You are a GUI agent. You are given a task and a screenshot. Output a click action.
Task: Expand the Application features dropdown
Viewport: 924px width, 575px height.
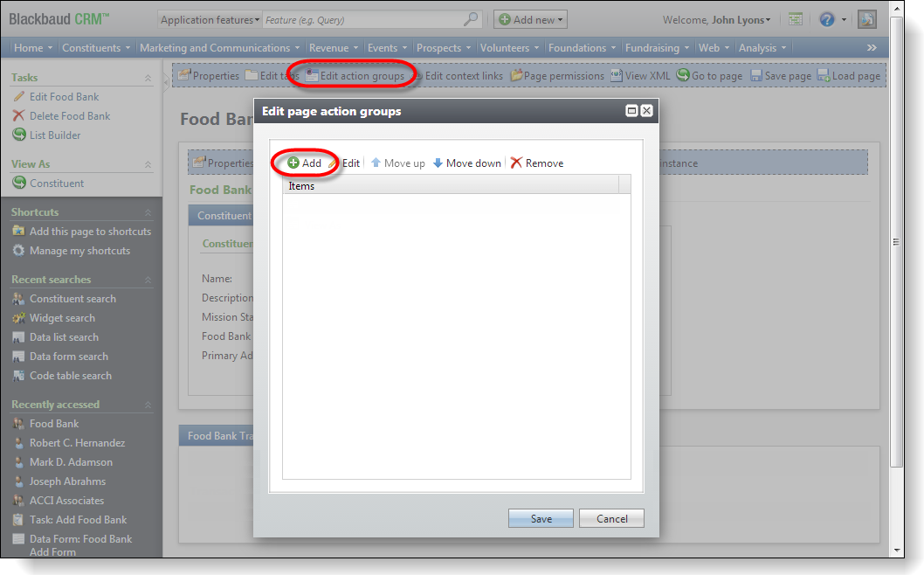[x=210, y=20]
